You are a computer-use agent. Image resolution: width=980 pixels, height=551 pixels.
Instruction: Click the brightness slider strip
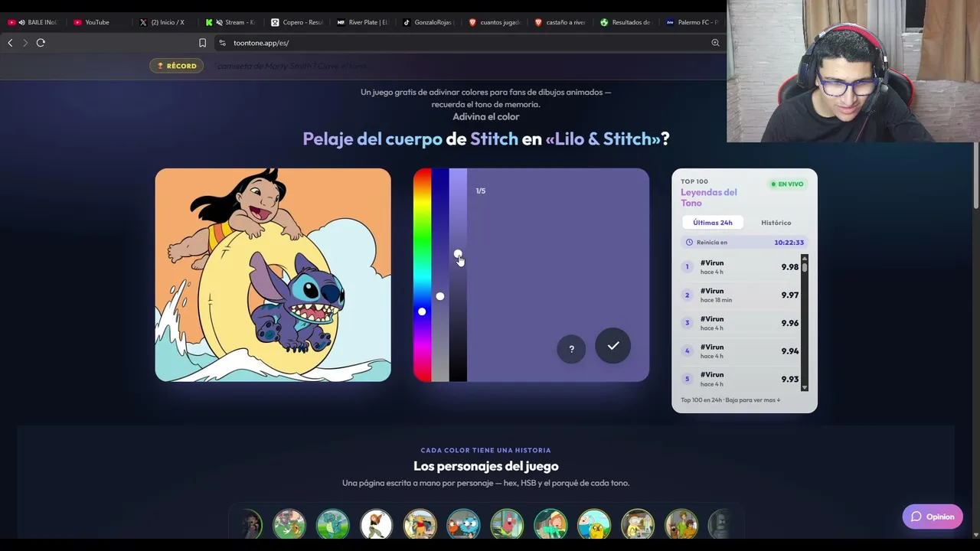click(458, 275)
